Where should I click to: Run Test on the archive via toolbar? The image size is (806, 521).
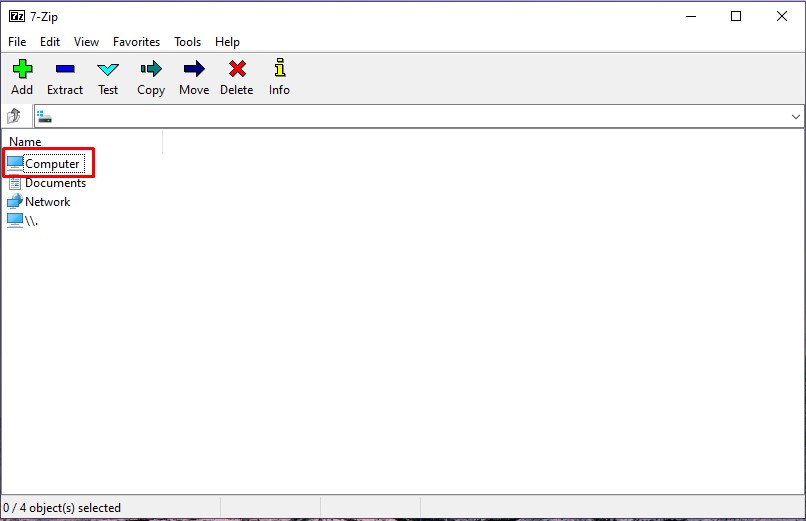pos(108,70)
